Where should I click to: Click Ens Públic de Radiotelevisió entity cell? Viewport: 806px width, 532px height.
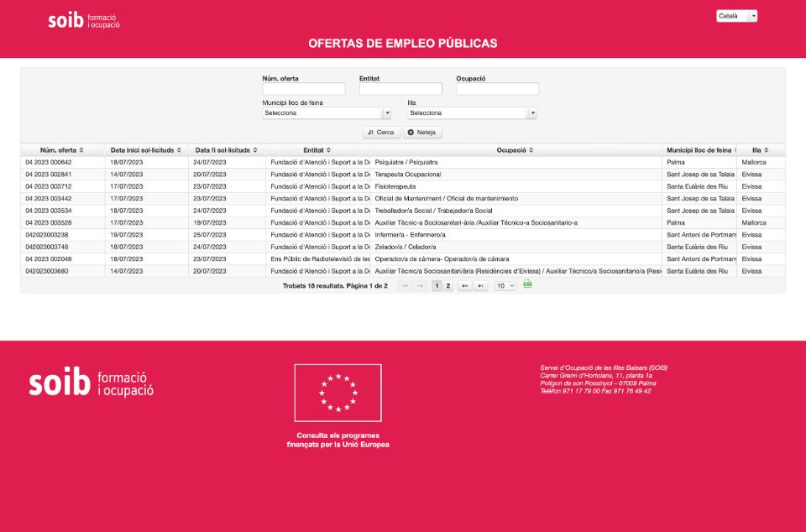pyautogui.click(x=317, y=259)
